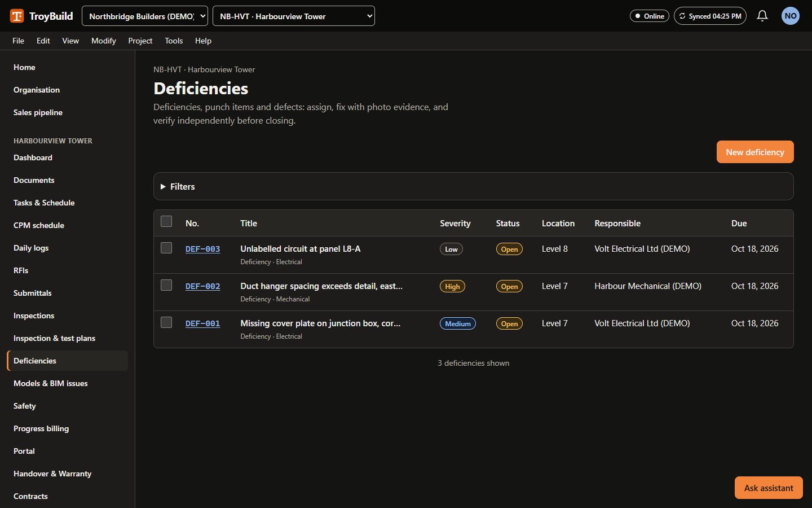Viewport: 812px width, 508px height.
Task: Click the Due column header
Action: 739,224
